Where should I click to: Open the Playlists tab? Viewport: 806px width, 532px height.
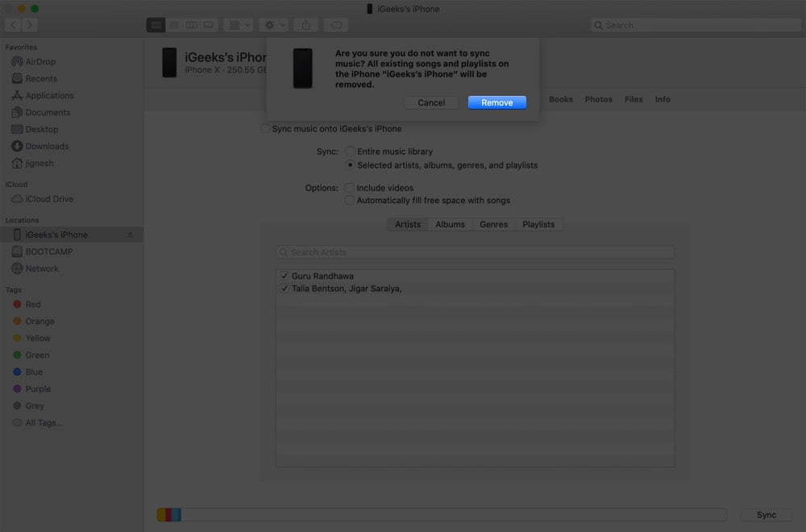[x=538, y=224]
